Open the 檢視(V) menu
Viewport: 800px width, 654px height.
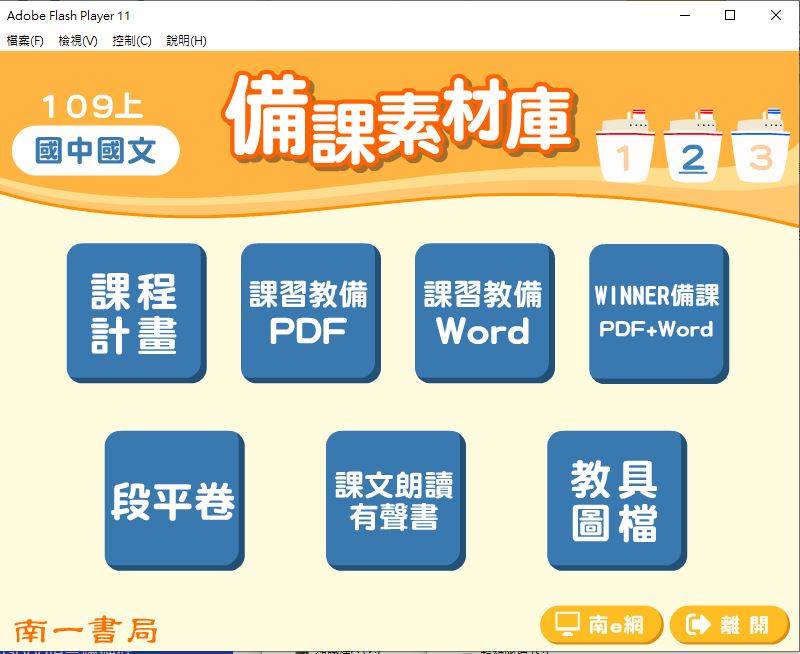click(x=78, y=41)
